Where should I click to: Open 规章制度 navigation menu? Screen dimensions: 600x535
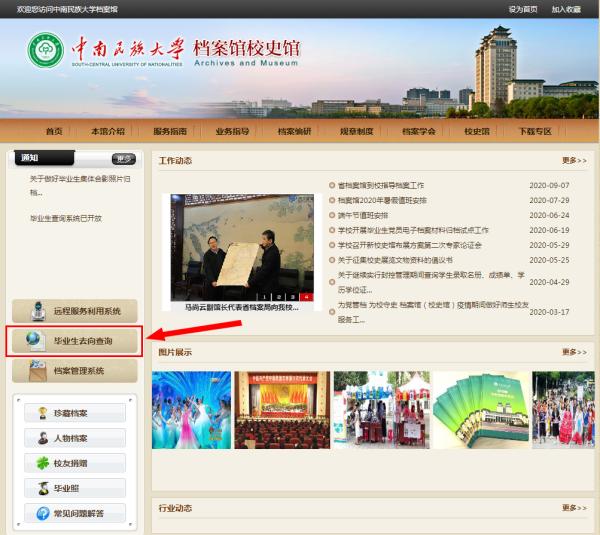[356, 131]
